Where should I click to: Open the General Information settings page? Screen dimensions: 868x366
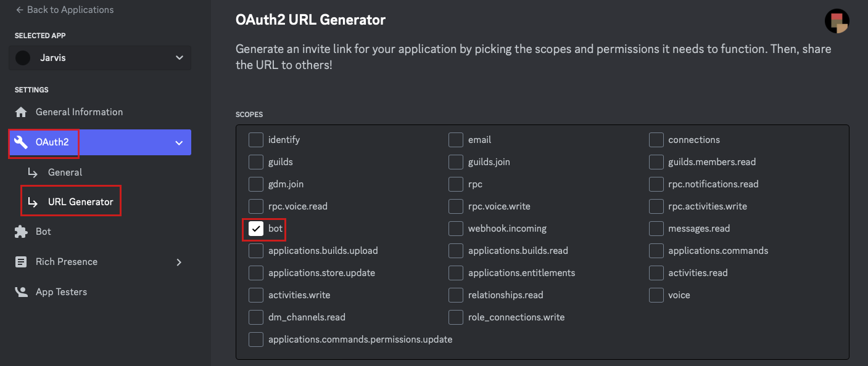pyautogui.click(x=79, y=112)
